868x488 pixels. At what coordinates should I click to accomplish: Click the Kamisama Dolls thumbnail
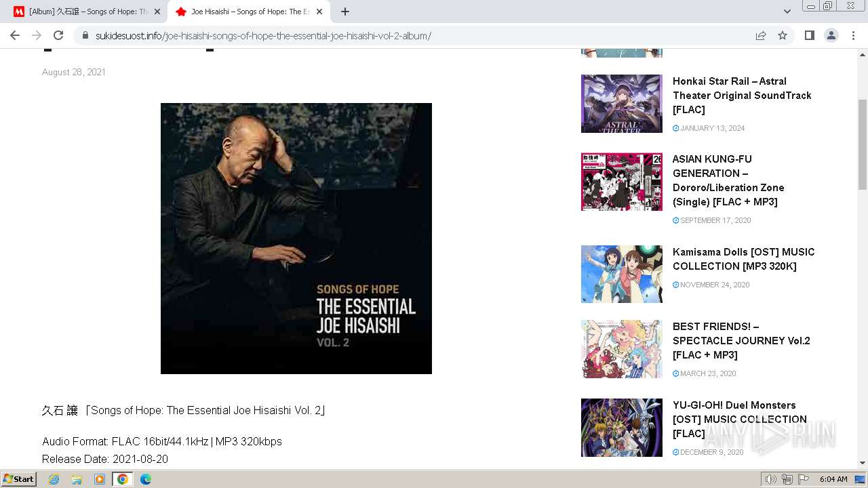pos(622,274)
